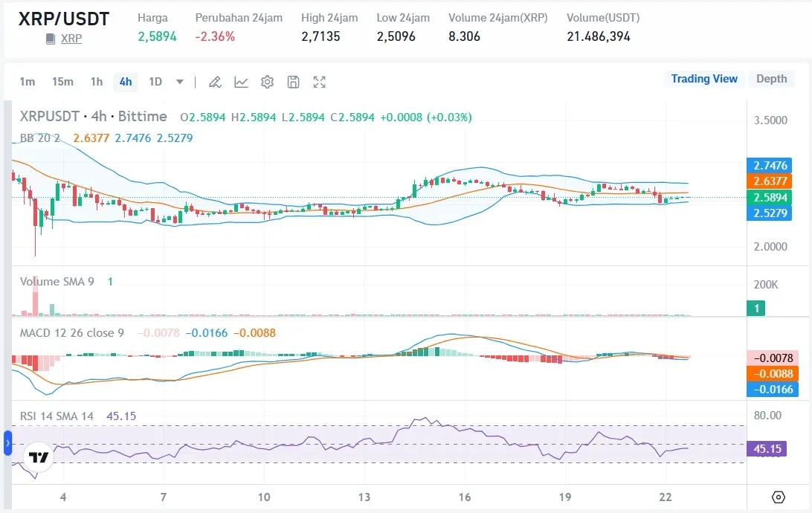Click the High 24jam value 2,7135
812x513 pixels.
click(320, 36)
